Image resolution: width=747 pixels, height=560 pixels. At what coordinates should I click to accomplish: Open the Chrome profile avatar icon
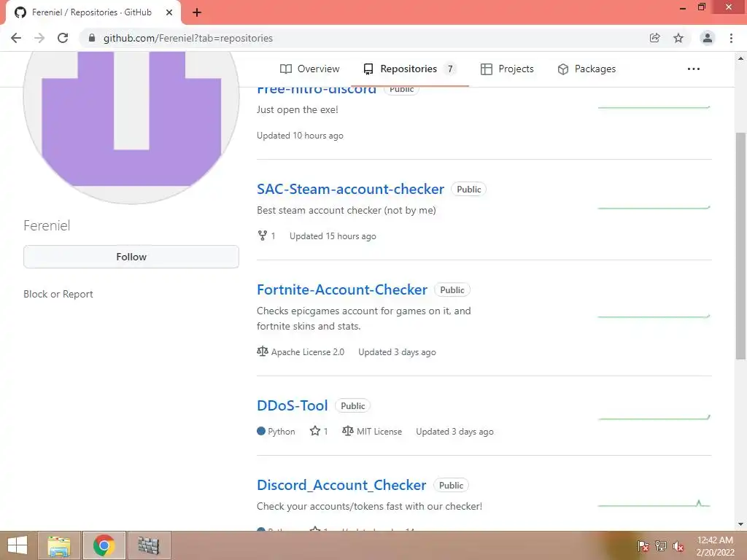point(708,38)
